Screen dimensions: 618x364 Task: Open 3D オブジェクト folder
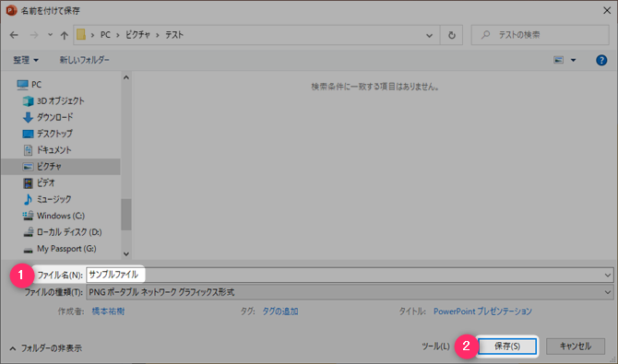point(61,100)
